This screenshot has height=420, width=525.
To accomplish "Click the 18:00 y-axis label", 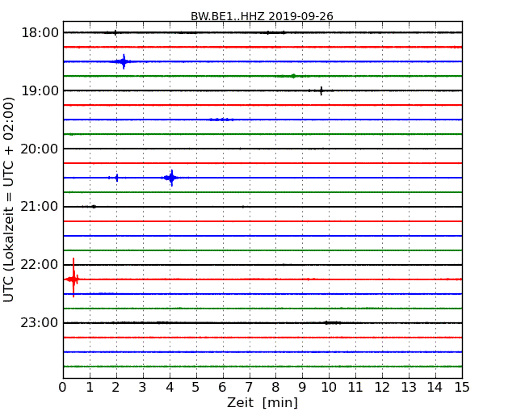I will point(40,33).
